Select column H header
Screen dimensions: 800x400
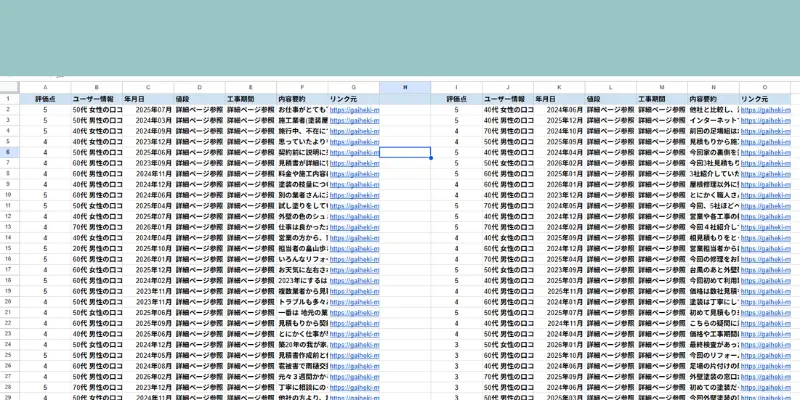(x=405, y=88)
